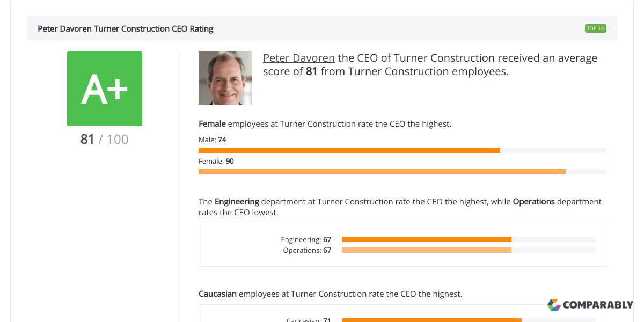This screenshot has width=644, height=322.
Task: Click the "Male: 74" label
Action: point(213,140)
